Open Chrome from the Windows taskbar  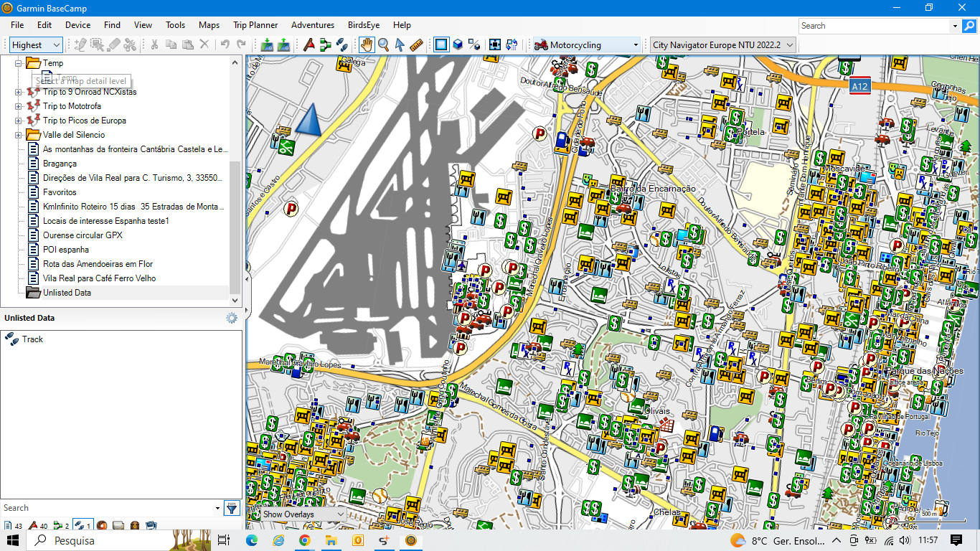tap(304, 540)
